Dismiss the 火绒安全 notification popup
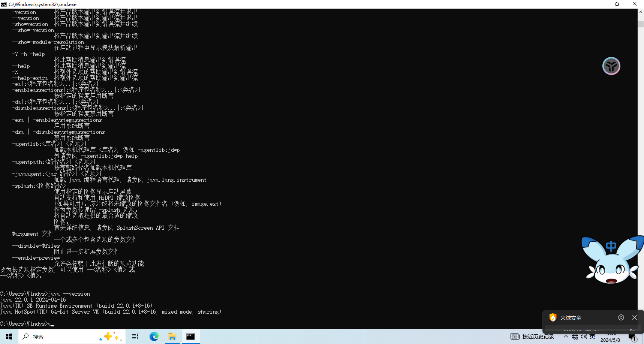The height and width of the screenshot is (344, 644). 635,317
